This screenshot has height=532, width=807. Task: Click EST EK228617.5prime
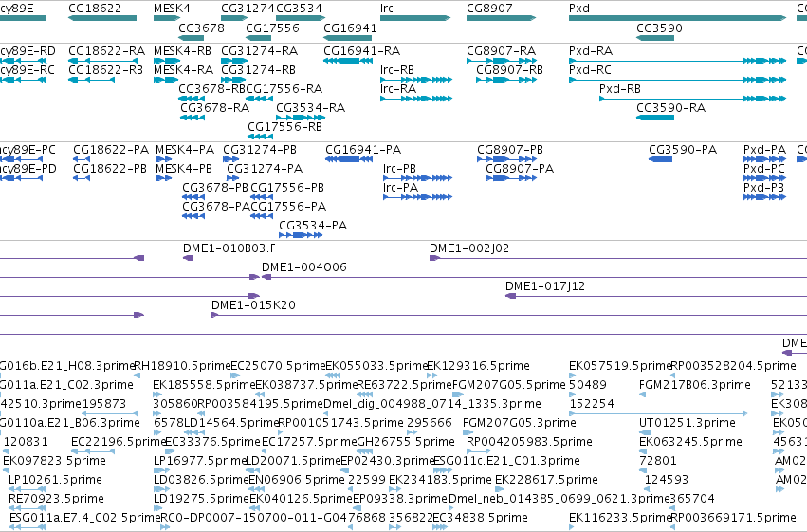[x=546, y=480]
